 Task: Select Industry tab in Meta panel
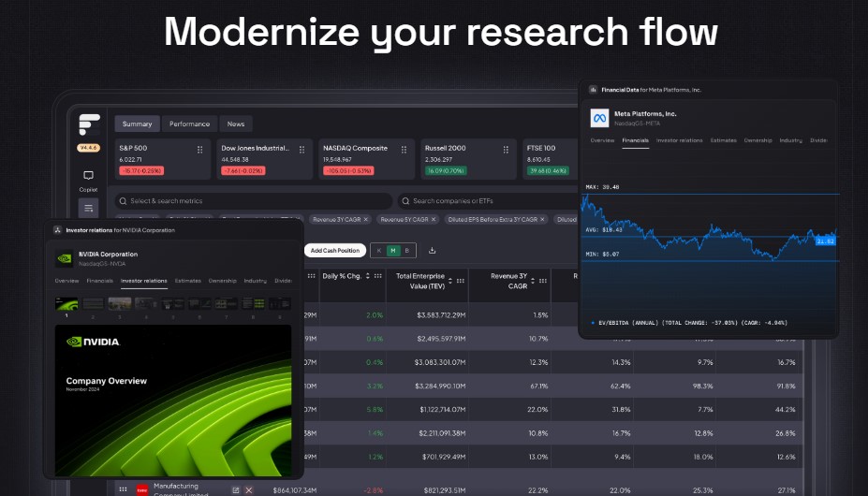[790, 140]
